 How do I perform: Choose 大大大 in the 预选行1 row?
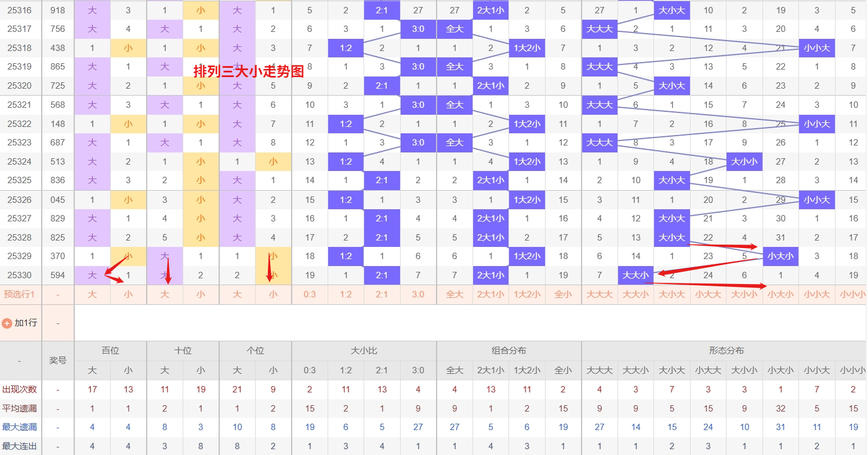(600, 294)
